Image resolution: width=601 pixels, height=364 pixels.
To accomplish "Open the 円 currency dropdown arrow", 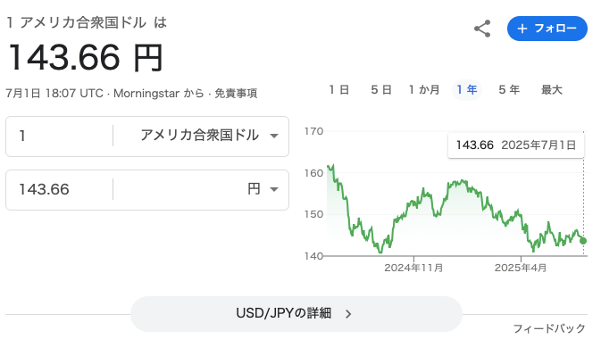I will coord(273,189).
